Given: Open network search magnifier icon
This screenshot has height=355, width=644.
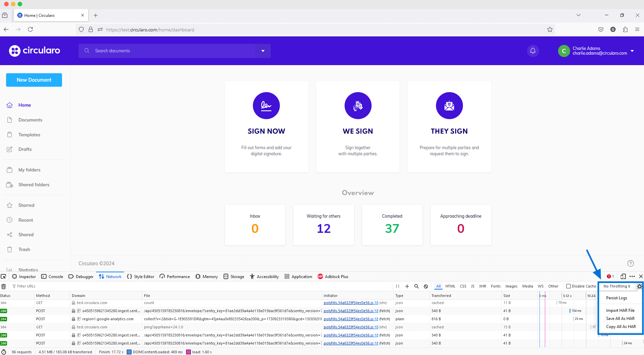Looking at the screenshot, I should [416, 286].
